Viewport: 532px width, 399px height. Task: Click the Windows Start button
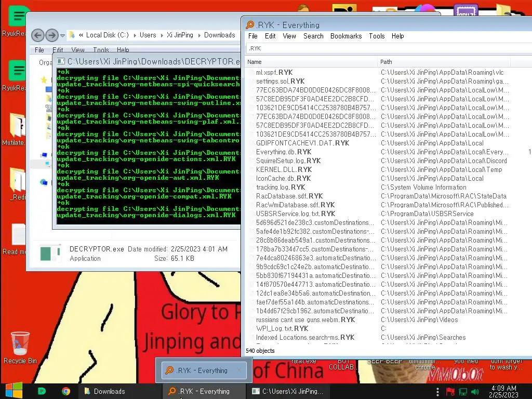click(14, 391)
